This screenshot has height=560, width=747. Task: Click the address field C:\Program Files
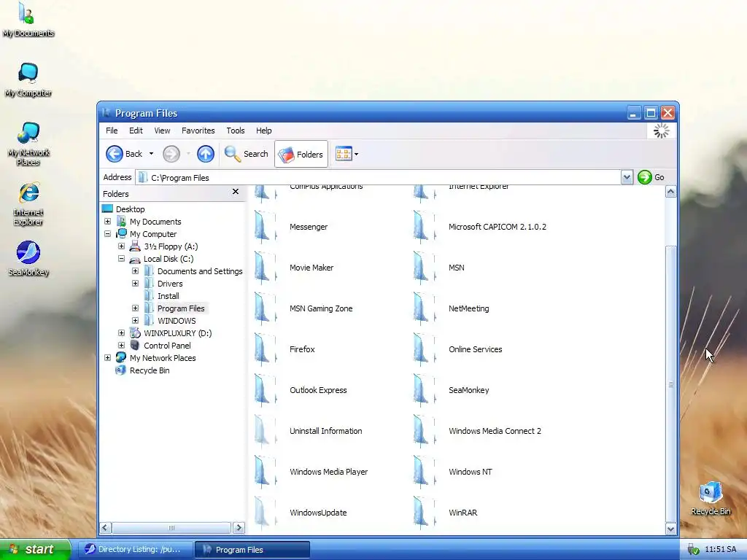pyautogui.click(x=378, y=178)
